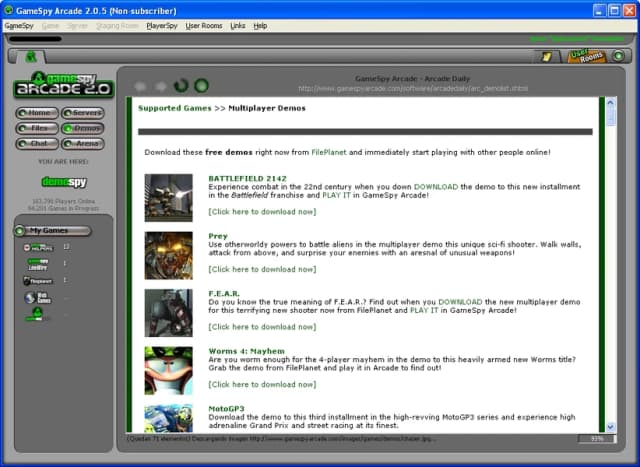Viewport: 640px width, 467px height.
Task: Open the GameSpy menu
Action: point(19,26)
